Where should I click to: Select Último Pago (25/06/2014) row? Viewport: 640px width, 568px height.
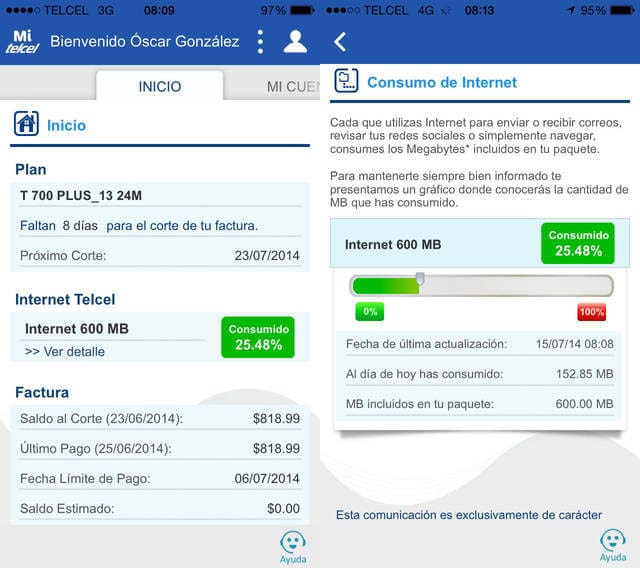tap(160, 448)
